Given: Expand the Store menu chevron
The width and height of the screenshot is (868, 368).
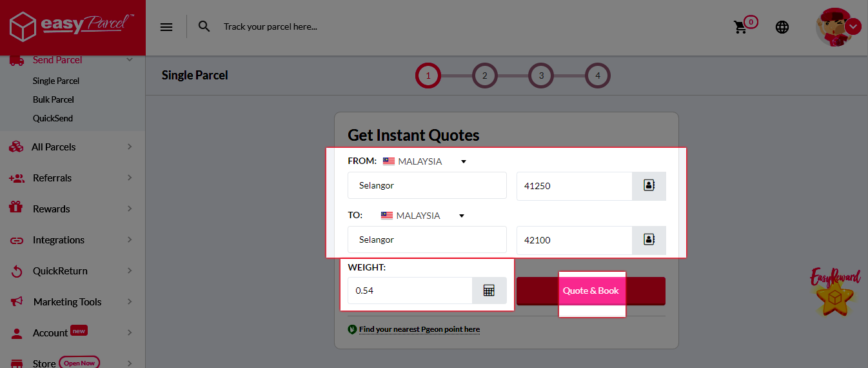Looking at the screenshot, I should click(130, 363).
